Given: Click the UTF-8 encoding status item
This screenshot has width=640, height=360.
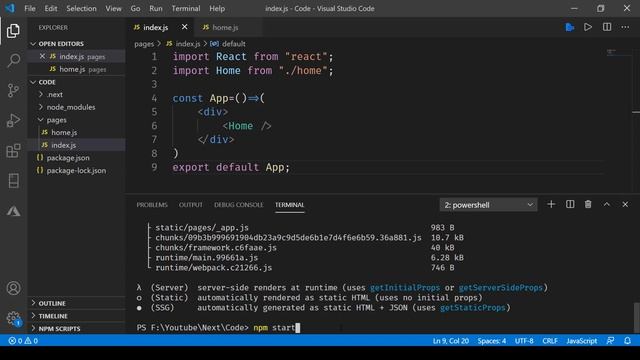Looking at the screenshot, I should point(524,341).
